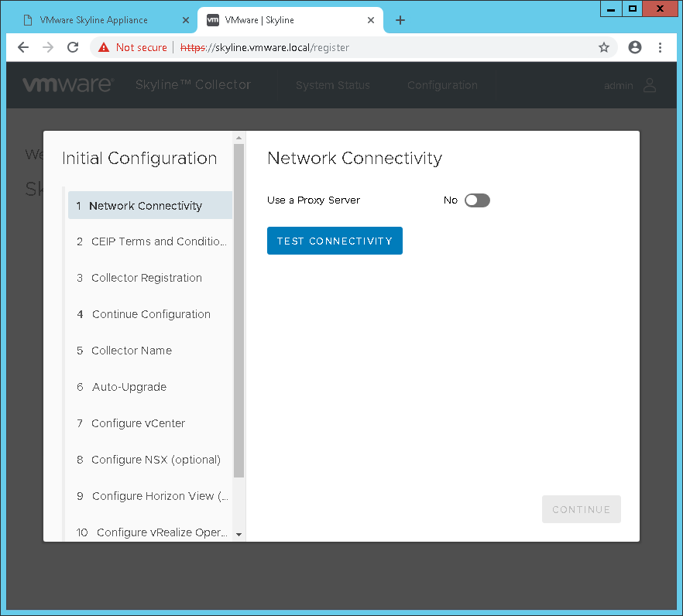Click the Test Connectivity button

click(x=335, y=241)
